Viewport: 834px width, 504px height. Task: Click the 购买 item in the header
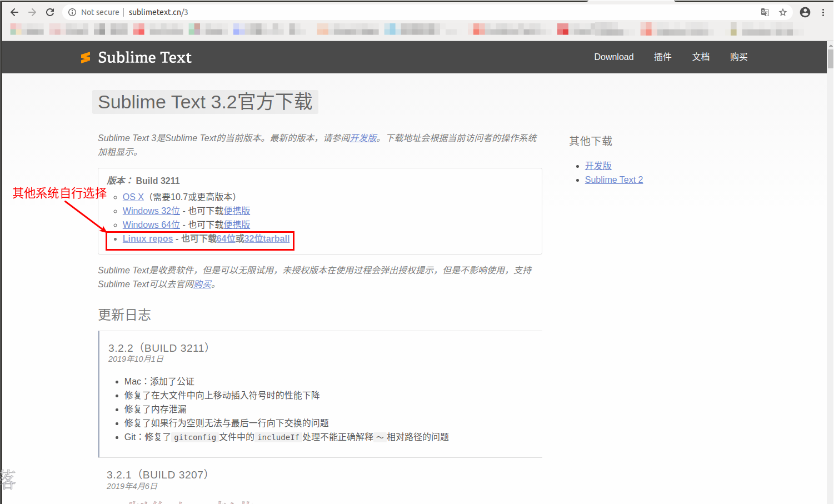click(x=738, y=57)
